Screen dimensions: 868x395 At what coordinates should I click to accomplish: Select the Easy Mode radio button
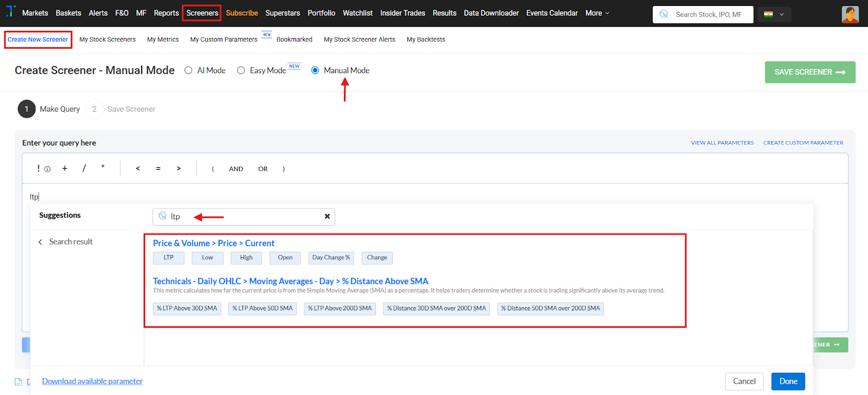[241, 71]
